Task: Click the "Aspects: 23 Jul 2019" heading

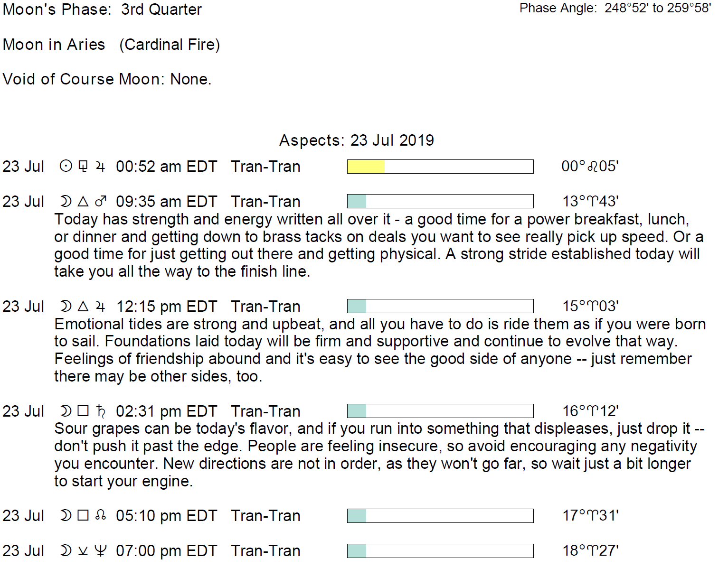Action: [x=357, y=140]
